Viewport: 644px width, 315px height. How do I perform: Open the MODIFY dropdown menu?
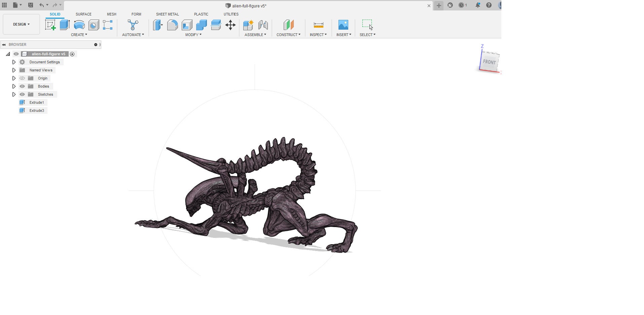pos(193,35)
